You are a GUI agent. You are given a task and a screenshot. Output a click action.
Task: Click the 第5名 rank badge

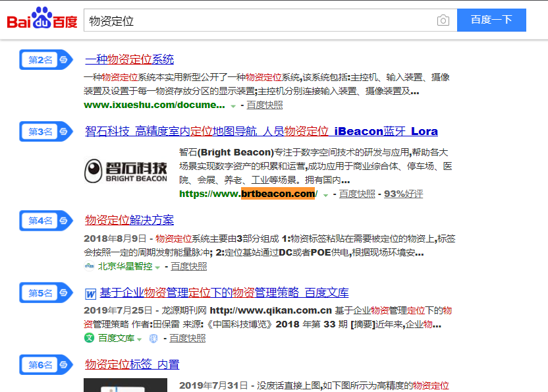point(46,293)
